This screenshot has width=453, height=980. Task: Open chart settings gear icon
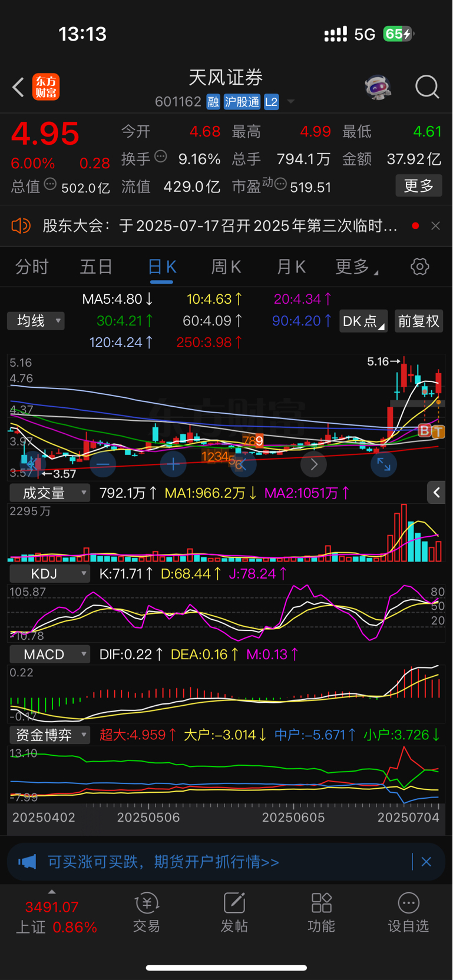coord(419,267)
